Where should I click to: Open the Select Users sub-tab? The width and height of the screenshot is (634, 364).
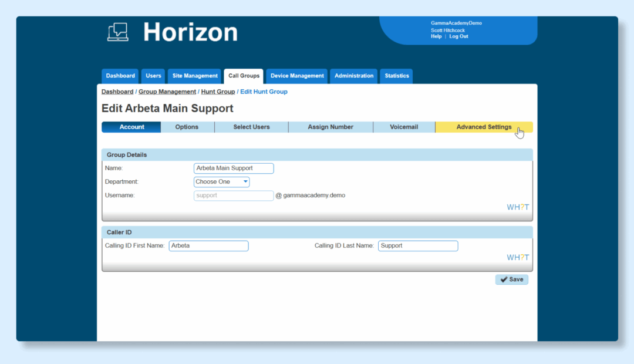click(x=251, y=127)
